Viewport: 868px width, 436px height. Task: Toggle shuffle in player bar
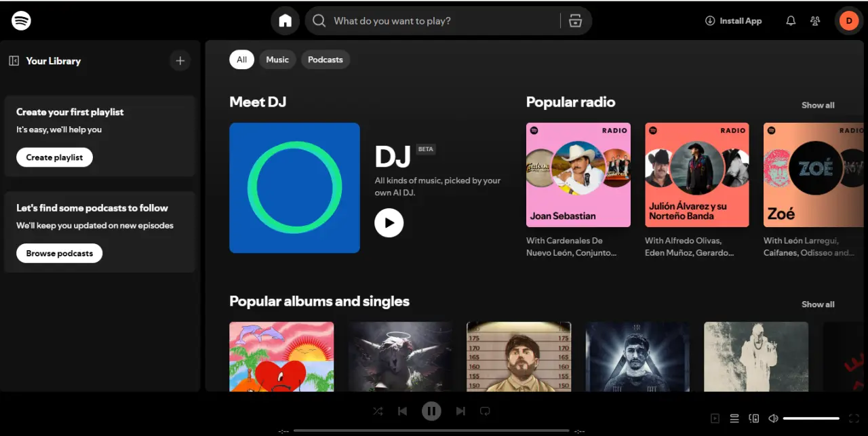click(x=378, y=411)
